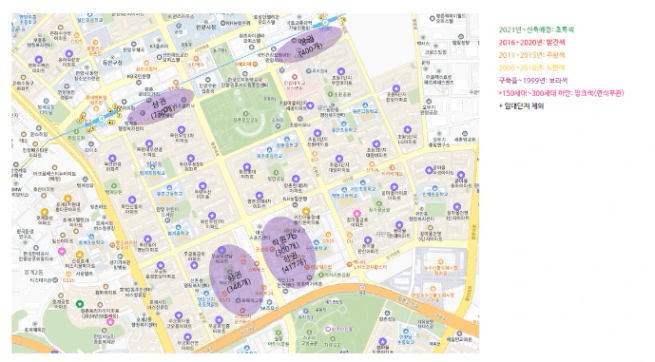
Task: Click orange star marker just above 학원가 ellipse
Action: click(x=306, y=211)
